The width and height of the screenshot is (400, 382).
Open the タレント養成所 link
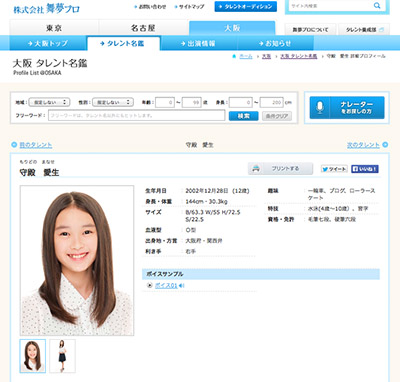[x=365, y=30]
